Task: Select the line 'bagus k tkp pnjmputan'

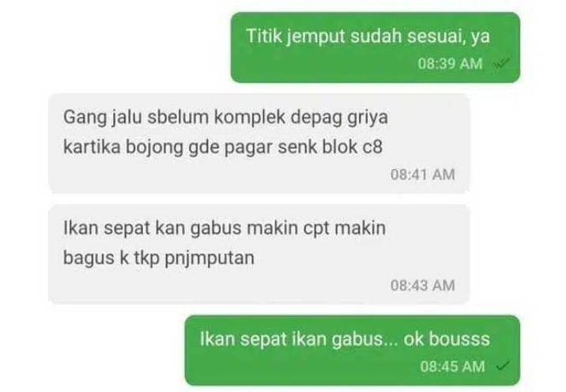Action: [x=159, y=258]
